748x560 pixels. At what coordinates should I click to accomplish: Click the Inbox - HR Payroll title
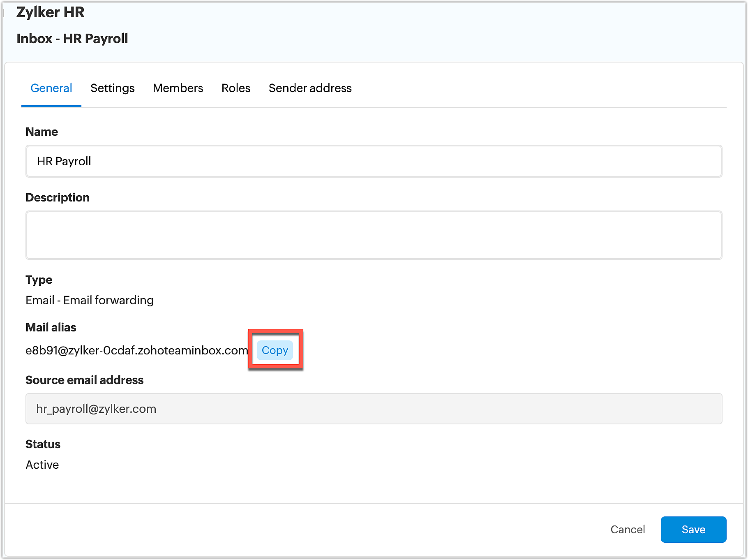[72, 39]
